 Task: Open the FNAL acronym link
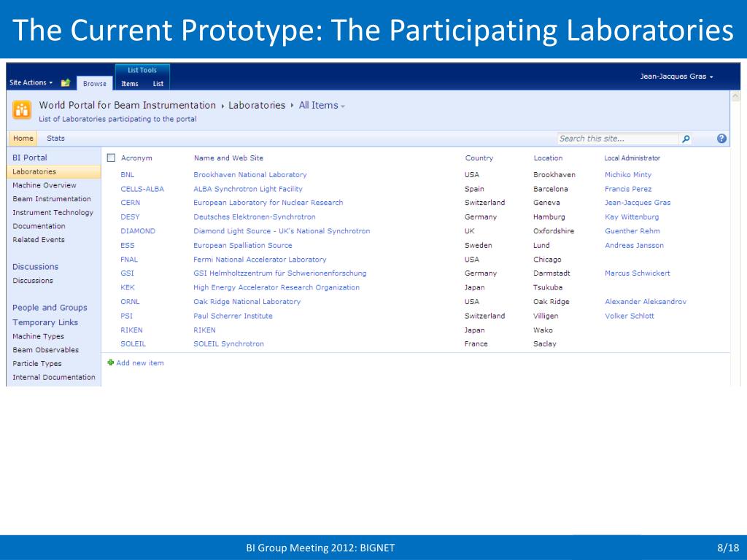[128, 260]
